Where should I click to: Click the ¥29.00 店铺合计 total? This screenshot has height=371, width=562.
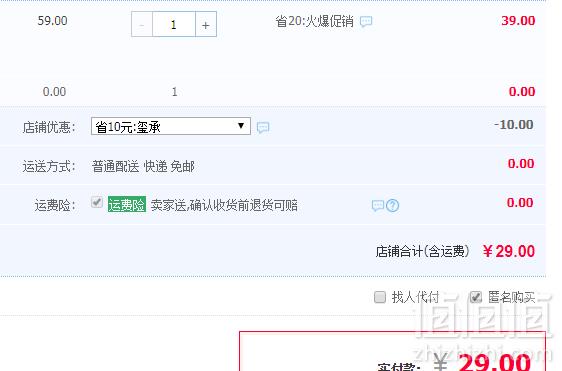click(509, 251)
